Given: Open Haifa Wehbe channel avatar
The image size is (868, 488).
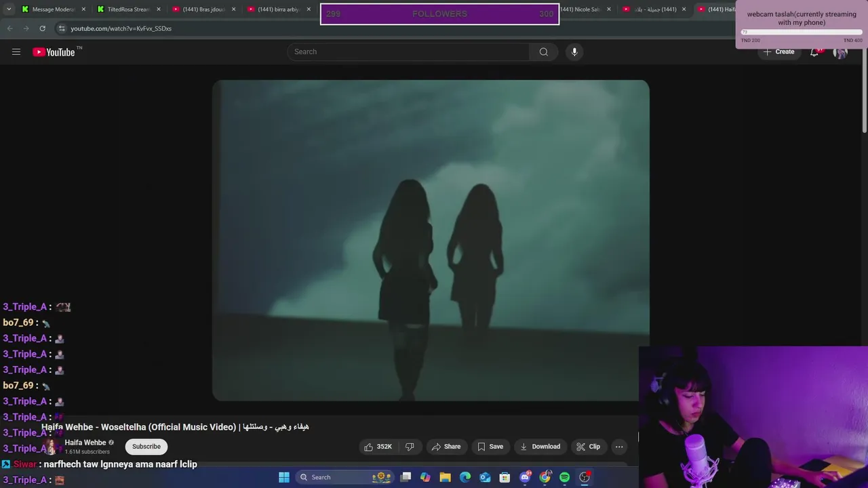Looking at the screenshot, I should [x=50, y=447].
